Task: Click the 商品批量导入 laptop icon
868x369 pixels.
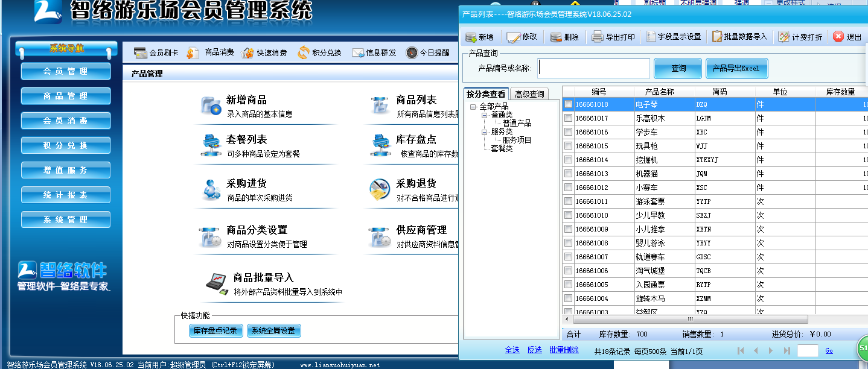Action: click(216, 282)
